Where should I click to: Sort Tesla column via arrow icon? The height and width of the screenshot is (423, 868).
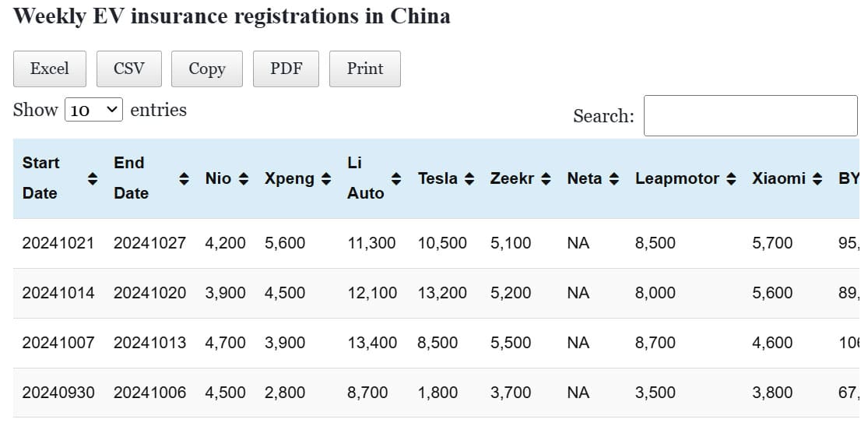[x=469, y=178]
